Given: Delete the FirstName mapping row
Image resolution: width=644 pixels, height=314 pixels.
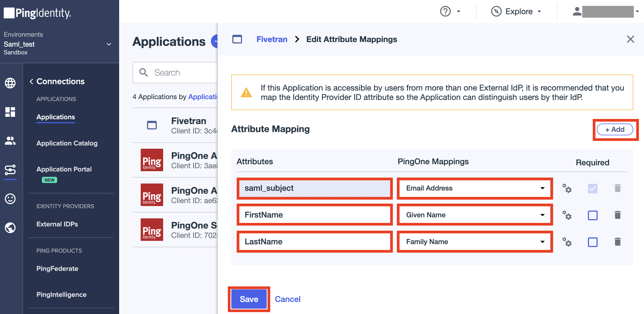Looking at the screenshot, I should (x=618, y=215).
